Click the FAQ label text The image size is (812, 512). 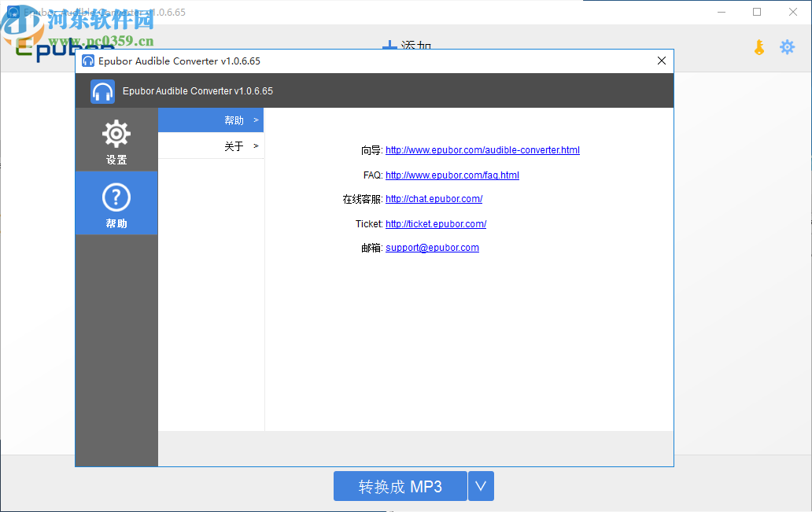pos(372,175)
